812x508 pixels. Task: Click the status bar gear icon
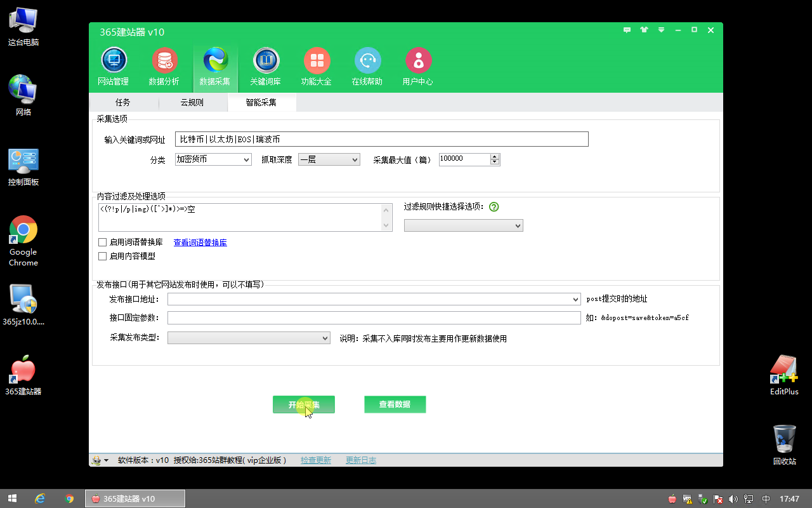point(97,460)
